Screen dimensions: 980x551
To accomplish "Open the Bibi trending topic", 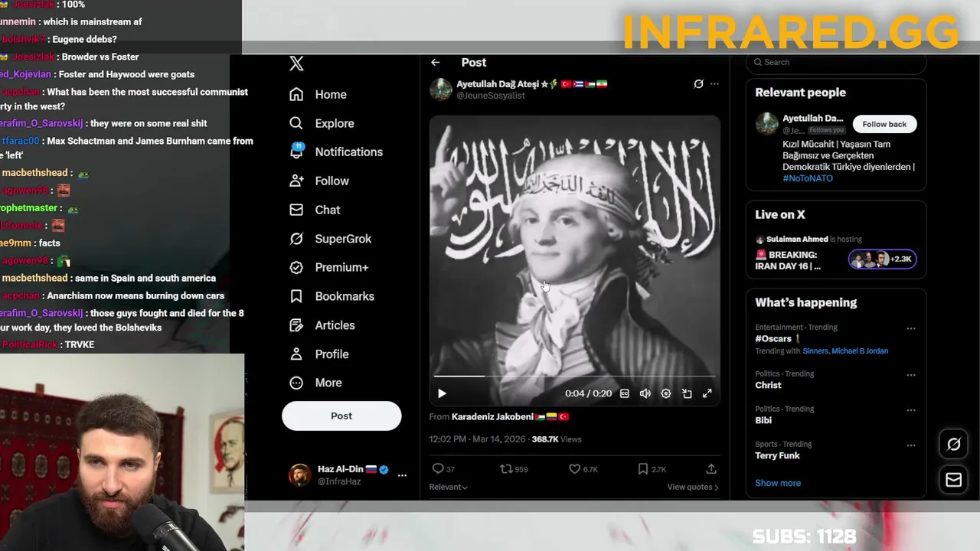I will [763, 420].
